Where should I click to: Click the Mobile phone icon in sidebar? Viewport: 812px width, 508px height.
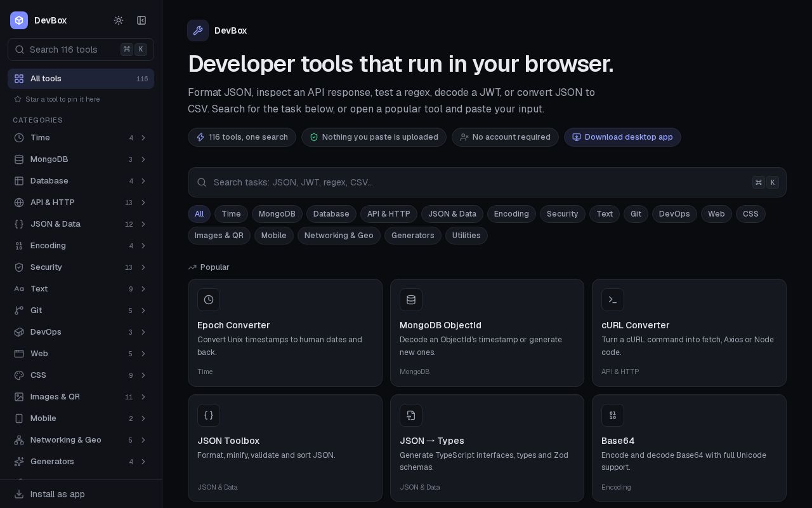pyautogui.click(x=19, y=418)
